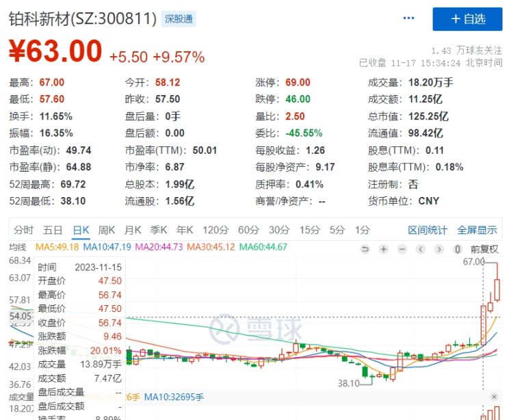Switch to 年K tab

[x=185, y=230]
